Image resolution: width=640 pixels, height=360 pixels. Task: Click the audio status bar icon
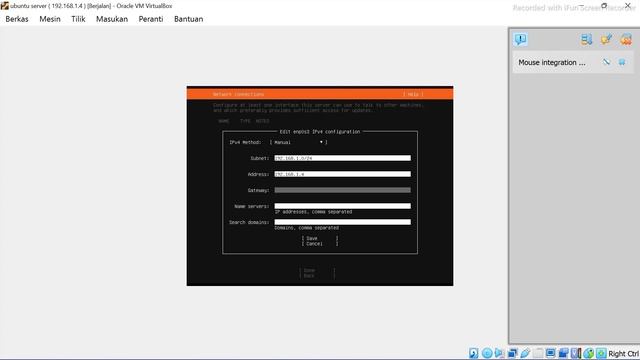coord(499,353)
